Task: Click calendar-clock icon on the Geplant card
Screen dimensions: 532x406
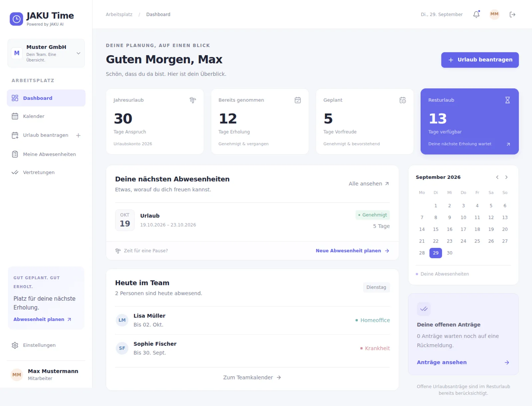Action: (403, 100)
